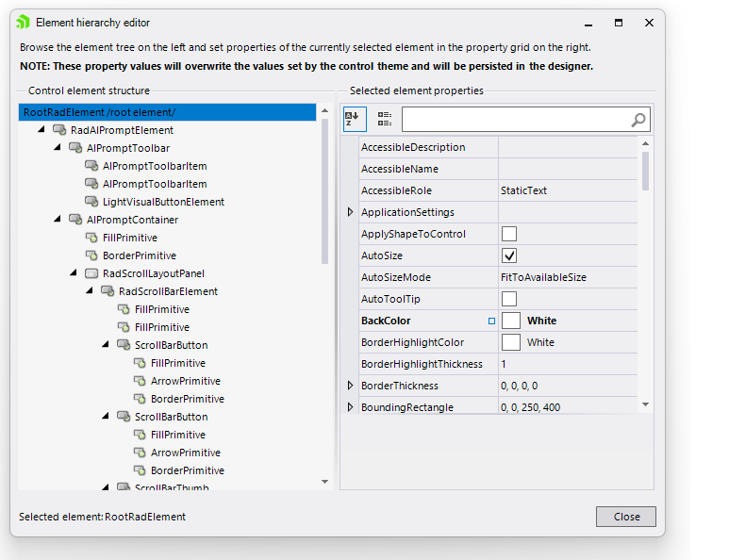Uncheck the AutoSize checkbox
This screenshot has width=729, height=560.
pos(509,255)
